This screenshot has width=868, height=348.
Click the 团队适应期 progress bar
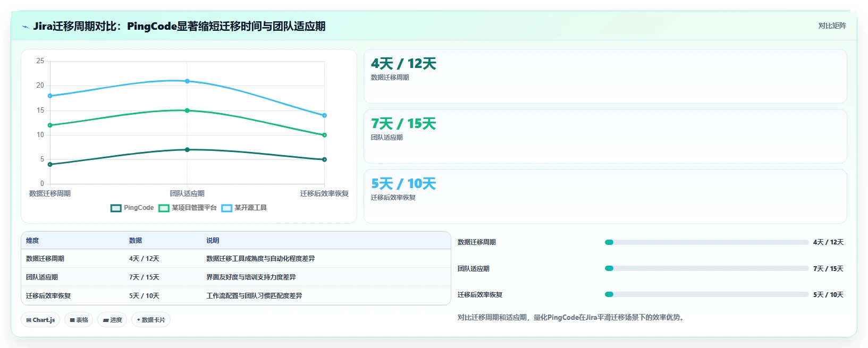[706, 268]
